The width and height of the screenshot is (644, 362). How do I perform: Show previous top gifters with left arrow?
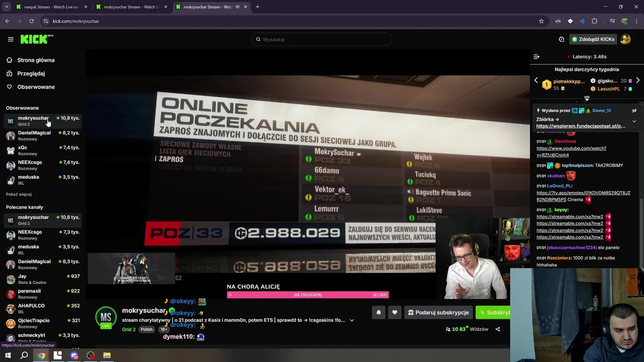click(536, 81)
